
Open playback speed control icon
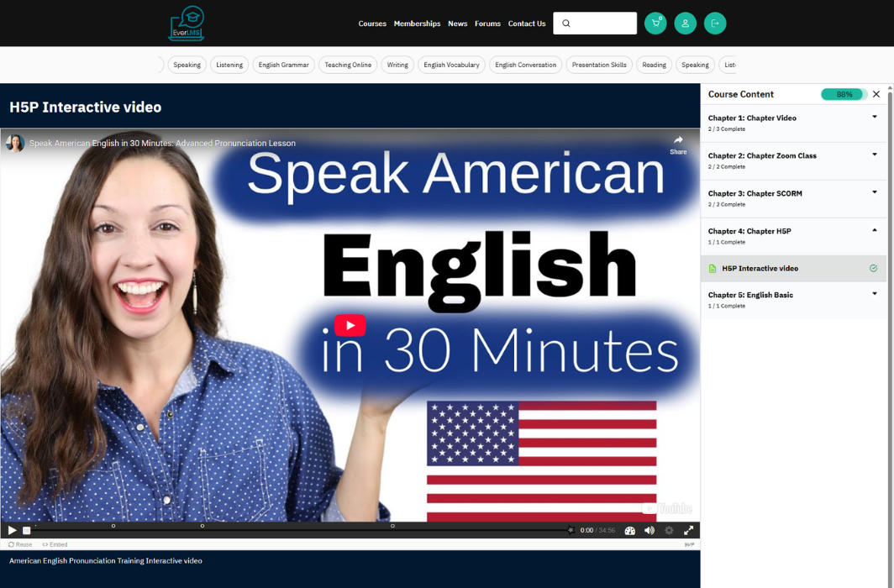[629, 531]
